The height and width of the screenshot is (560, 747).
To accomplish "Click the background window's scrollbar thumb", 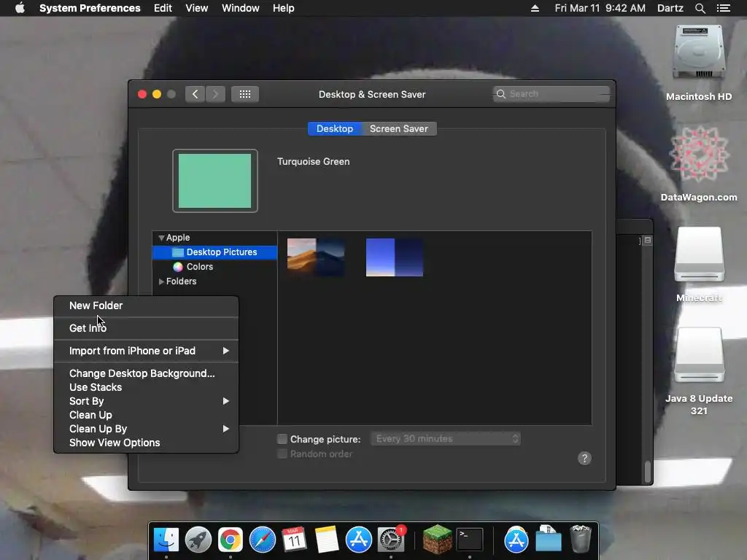I will click(648, 472).
